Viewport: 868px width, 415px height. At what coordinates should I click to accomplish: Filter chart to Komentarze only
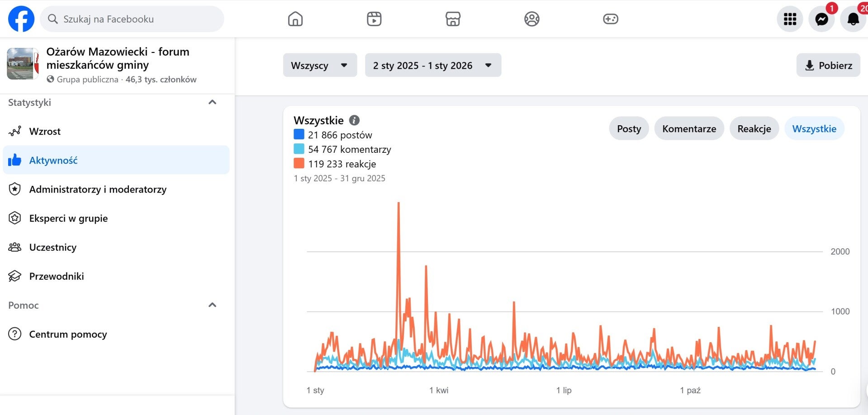coord(689,129)
